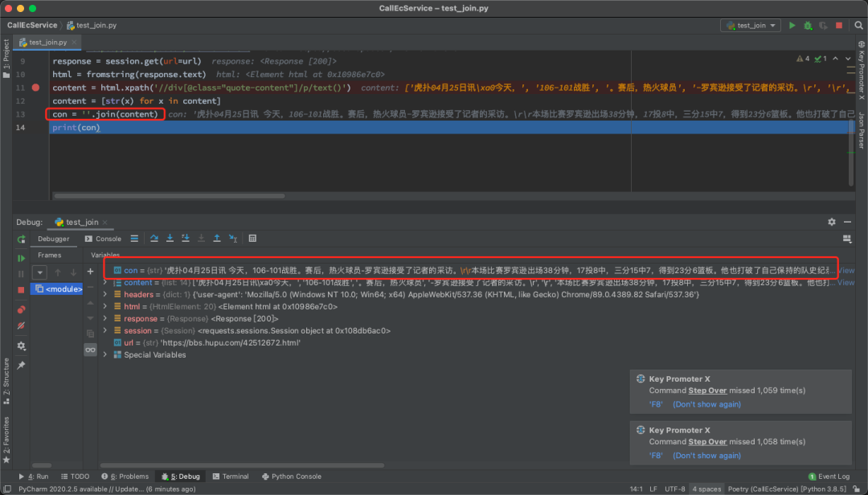This screenshot has width=868, height=495.
Task: Open View Breakpoints icon in the debug sidebar
Action: point(21,309)
